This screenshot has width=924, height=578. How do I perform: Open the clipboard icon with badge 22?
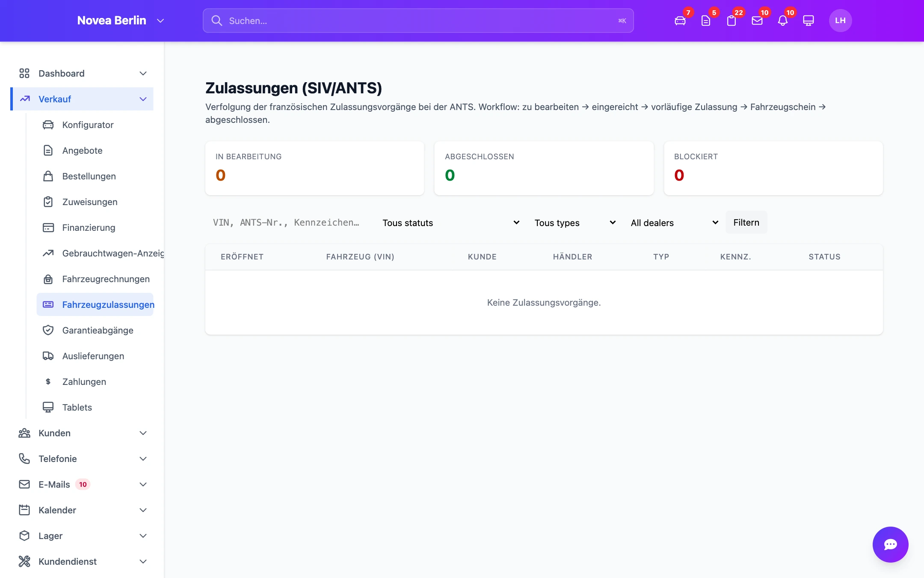731,21
